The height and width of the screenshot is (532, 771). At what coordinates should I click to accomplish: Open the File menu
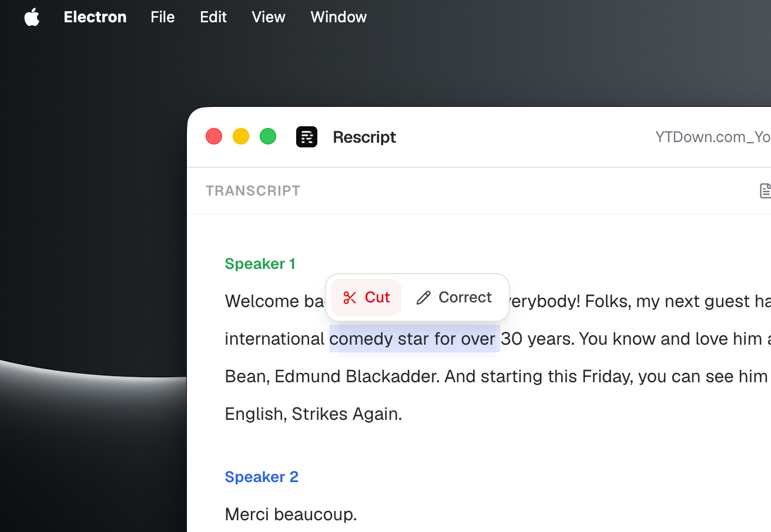pos(162,17)
